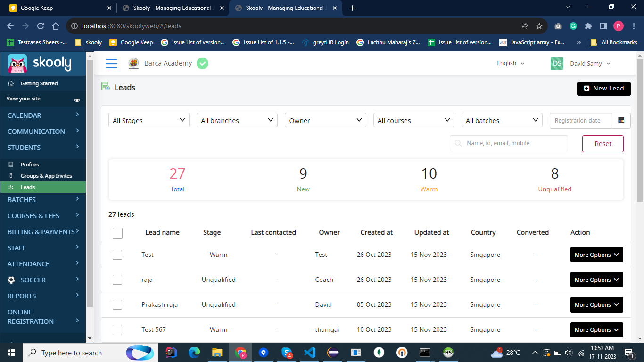Open Windows Start menu
Image resolution: width=644 pixels, height=362 pixels.
pos(11,353)
